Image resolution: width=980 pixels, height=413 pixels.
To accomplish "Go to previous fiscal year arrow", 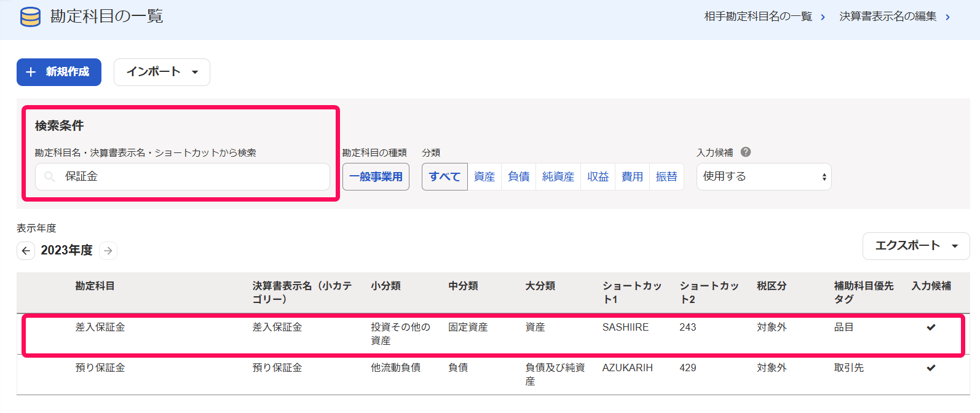I will [x=26, y=251].
